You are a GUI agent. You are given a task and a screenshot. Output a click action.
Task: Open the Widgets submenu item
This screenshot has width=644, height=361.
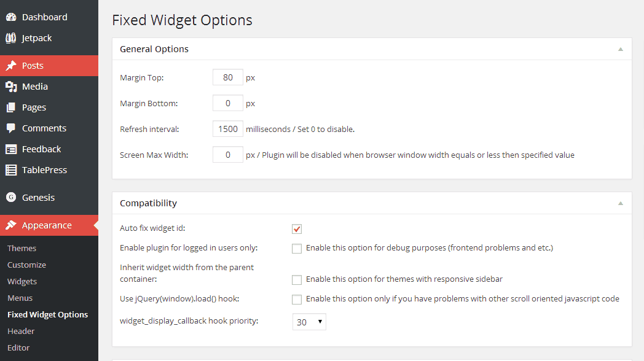coord(22,281)
